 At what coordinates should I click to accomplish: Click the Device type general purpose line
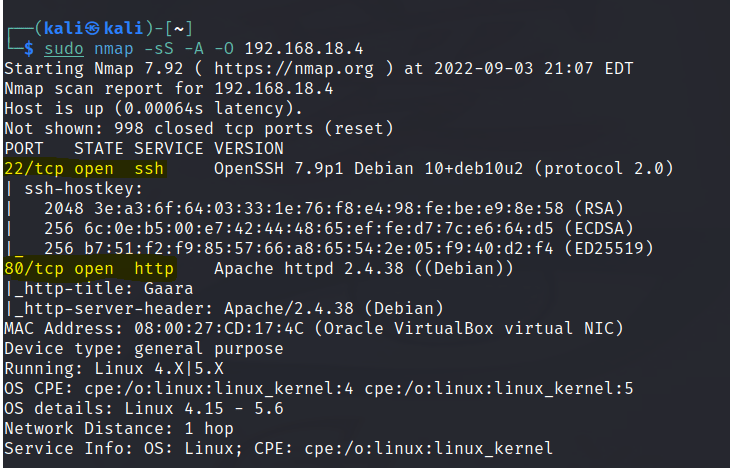(143, 348)
